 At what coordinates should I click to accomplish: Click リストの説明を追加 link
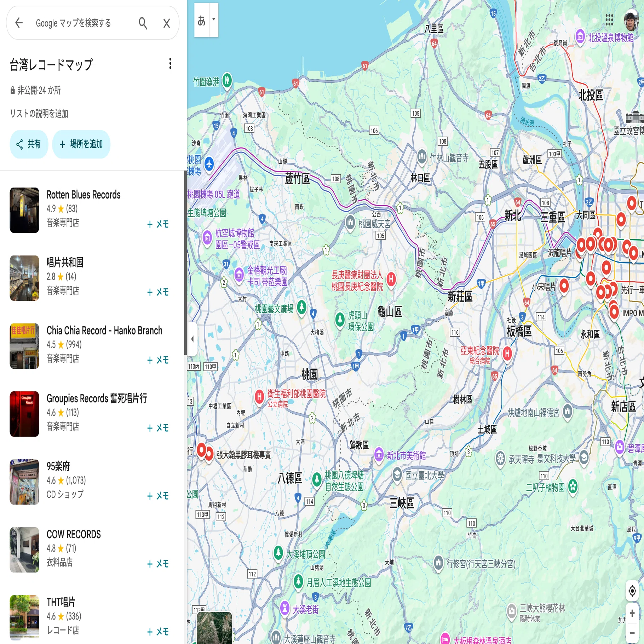pos(39,114)
